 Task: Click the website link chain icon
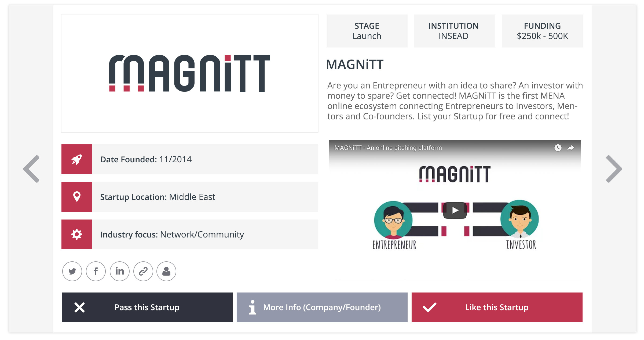tap(143, 271)
